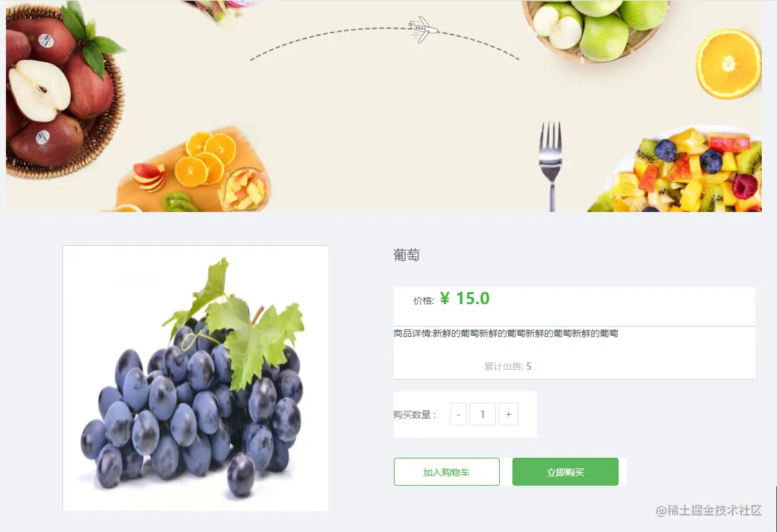Decrease purchase quantity with minus button
The height and width of the screenshot is (532, 777).
click(x=458, y=414)
